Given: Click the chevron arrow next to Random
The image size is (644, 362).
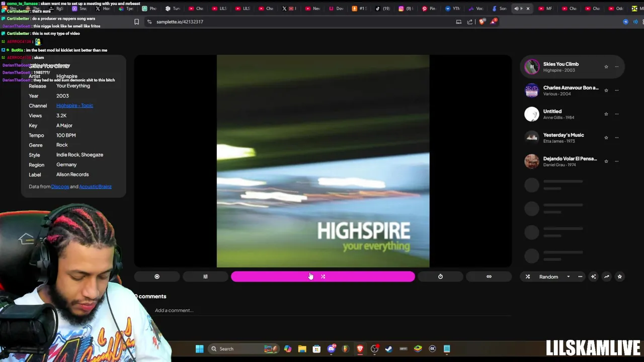Looking at the screenshot, I should coord(569,277).
